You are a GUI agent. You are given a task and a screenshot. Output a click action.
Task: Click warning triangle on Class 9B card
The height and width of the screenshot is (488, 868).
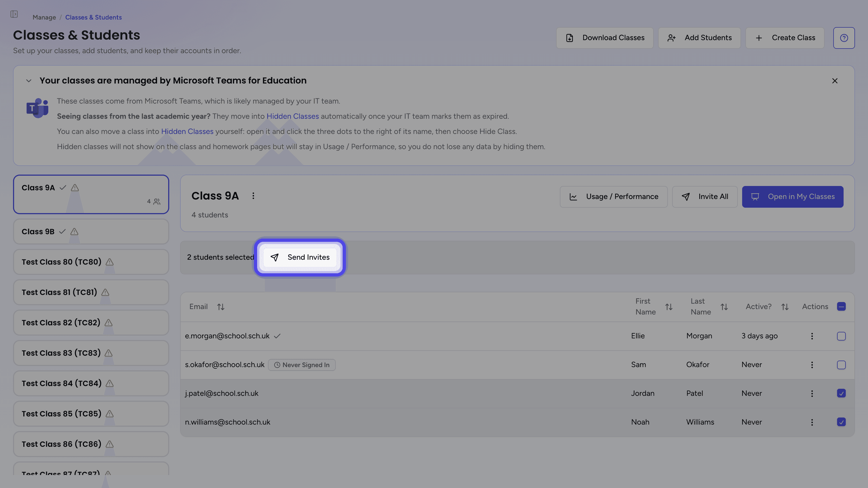(x=74, y=232)
